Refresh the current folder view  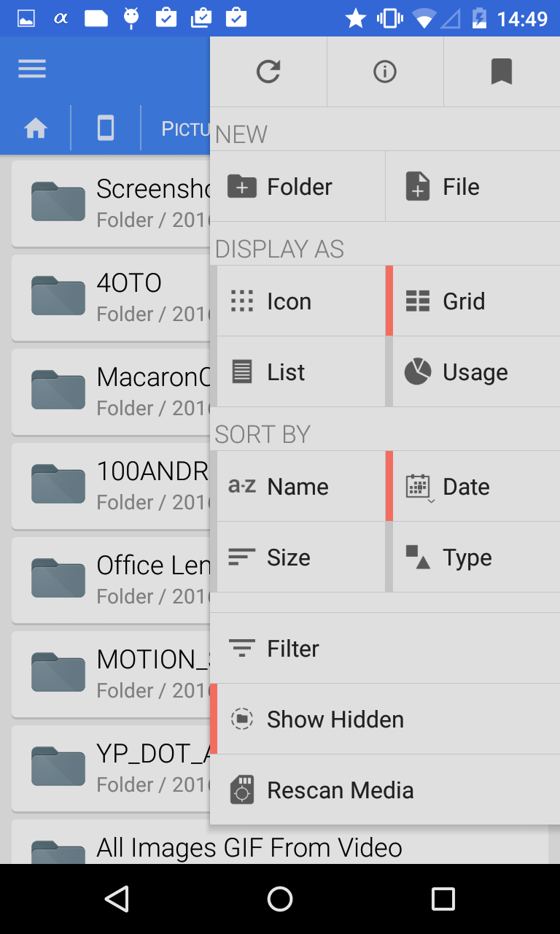coord(269,71)
